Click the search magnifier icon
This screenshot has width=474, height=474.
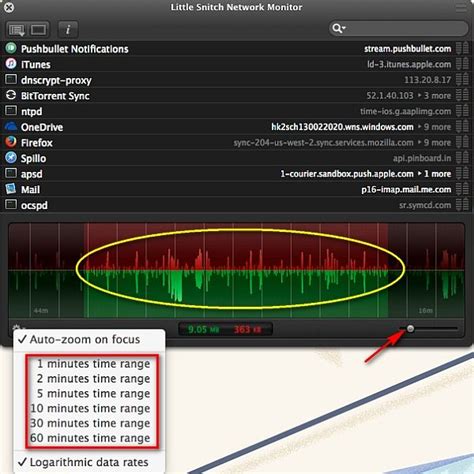(337, 29)
